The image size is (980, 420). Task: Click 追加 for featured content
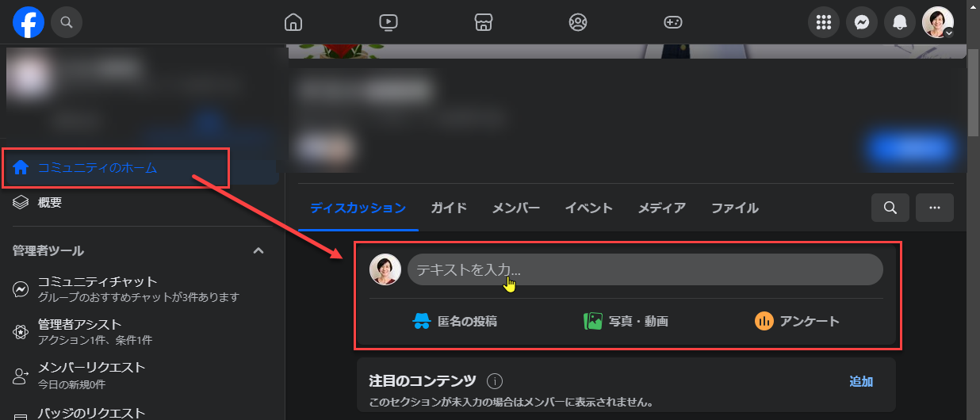861,381
